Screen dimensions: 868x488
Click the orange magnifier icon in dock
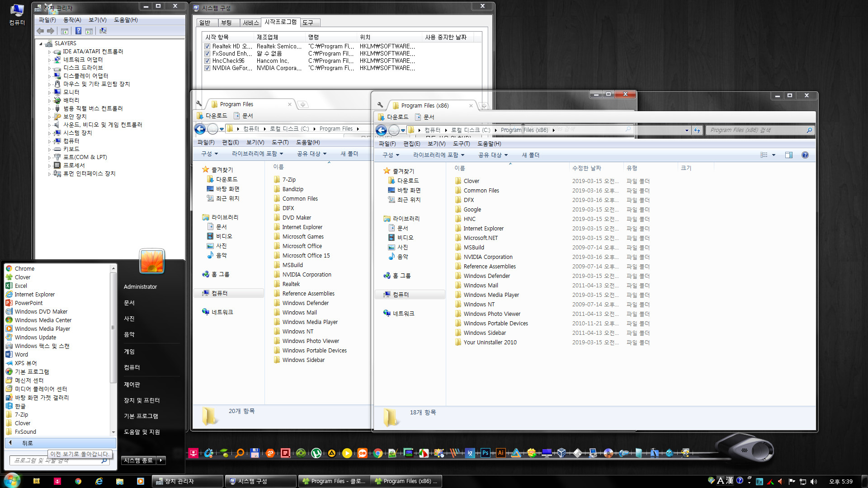[x=240, y=453]
